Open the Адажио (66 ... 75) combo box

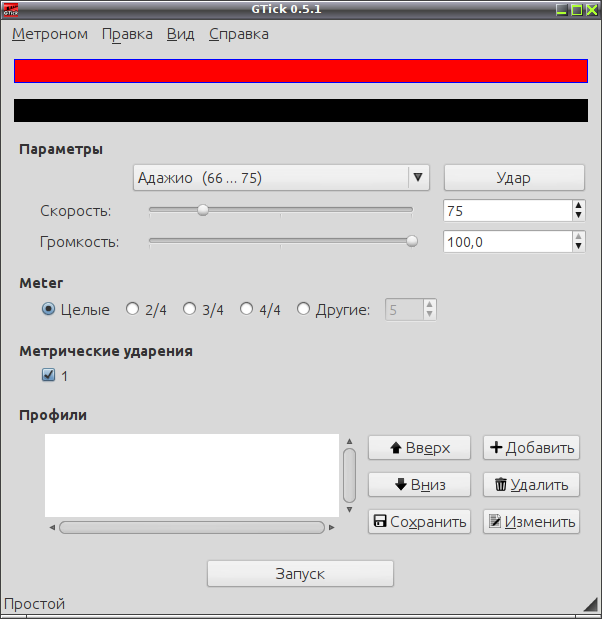(281, 178)
